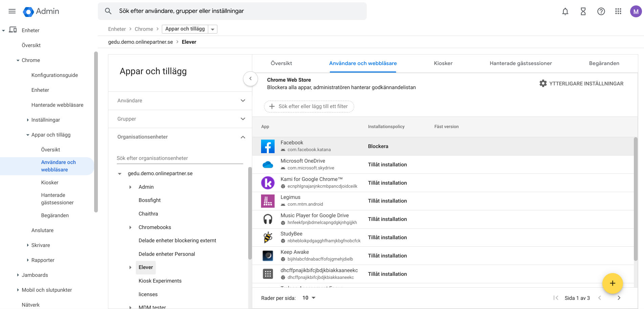Open Anslutare in the sidebar
The image size is (644, 309).
[x=42, y=230]
